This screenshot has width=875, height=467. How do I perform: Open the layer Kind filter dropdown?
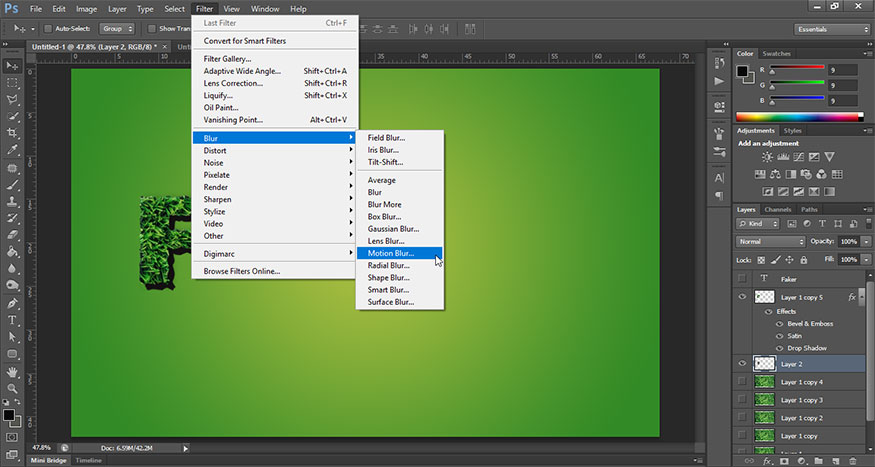(x=757, y=224)
